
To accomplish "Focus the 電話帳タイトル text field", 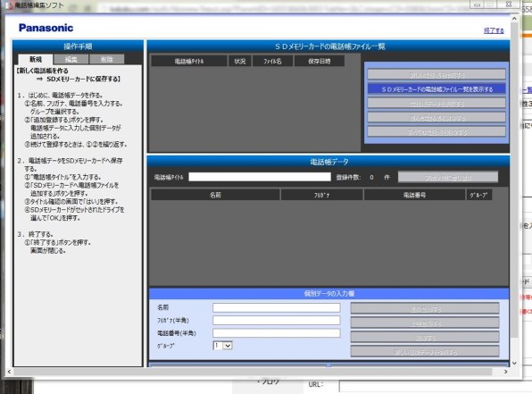I will pos(260,177).
